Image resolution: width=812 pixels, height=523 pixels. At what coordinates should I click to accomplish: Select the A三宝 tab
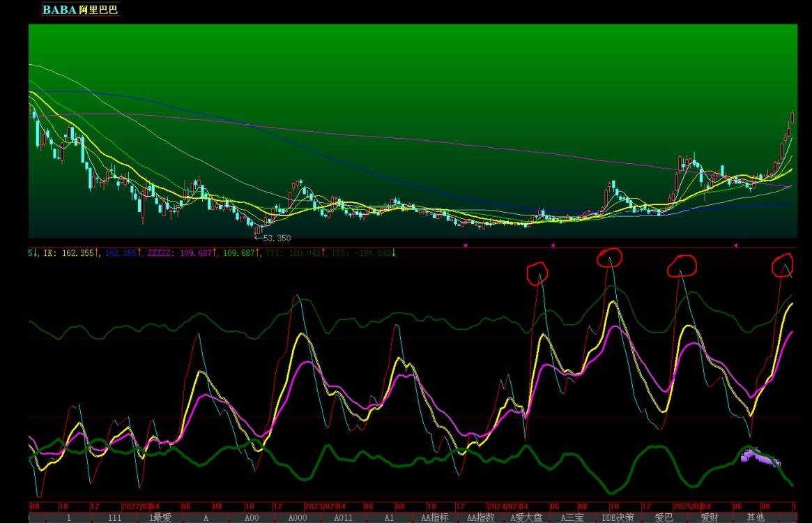[x=572, y=517]
